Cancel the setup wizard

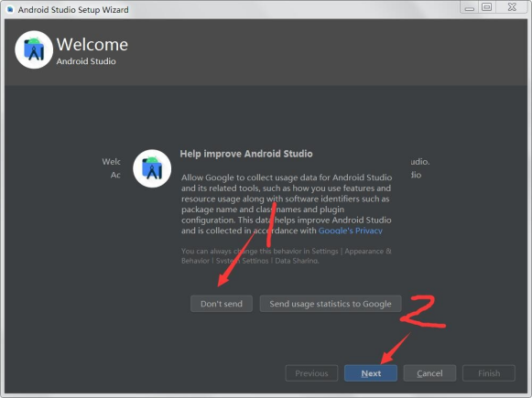(429, 373)
